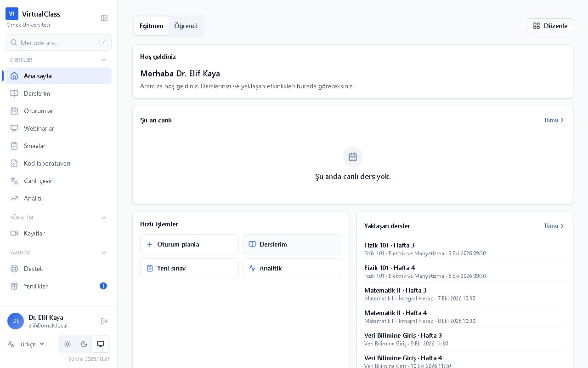
Task: Open Yenilikler with the gift icon
Action: (x=58, y=286)
